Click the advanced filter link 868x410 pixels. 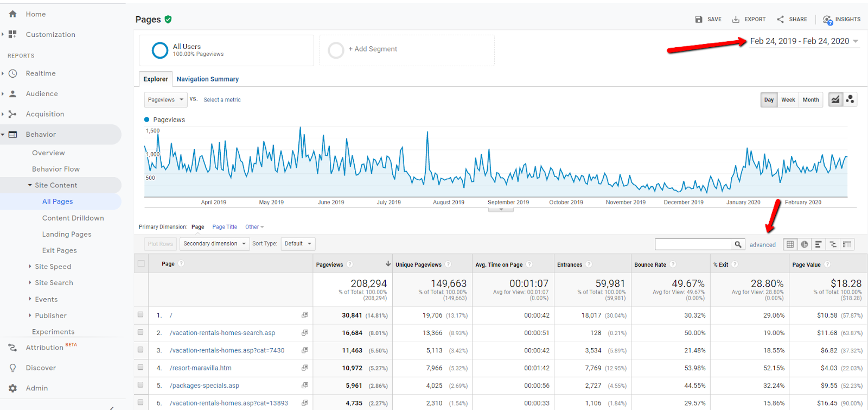[763, 245]
